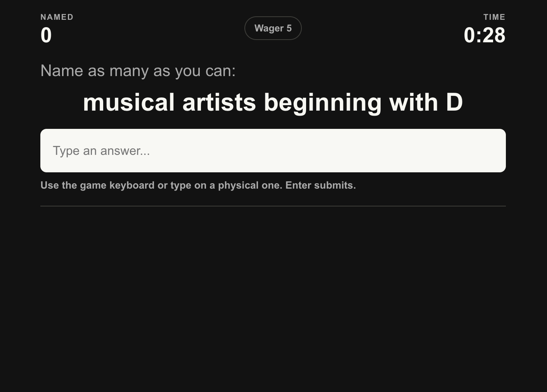
Task: Select the TIME label above the timer
Action: [494, 17]
